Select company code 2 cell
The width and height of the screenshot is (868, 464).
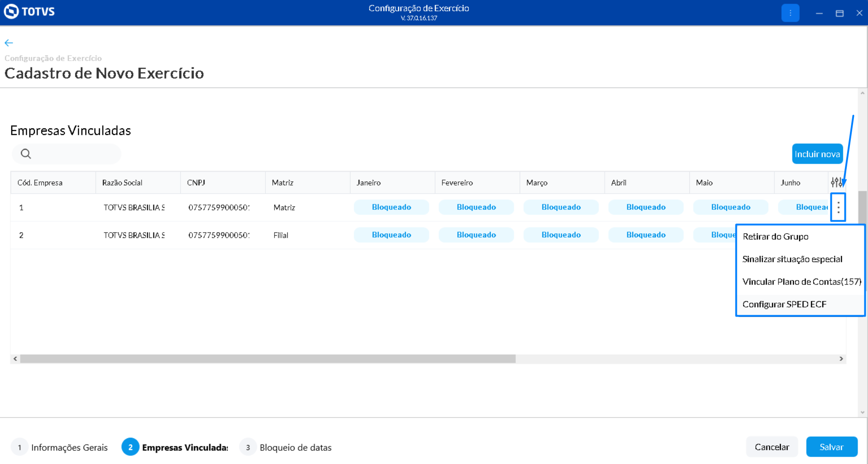pos(53,235)
